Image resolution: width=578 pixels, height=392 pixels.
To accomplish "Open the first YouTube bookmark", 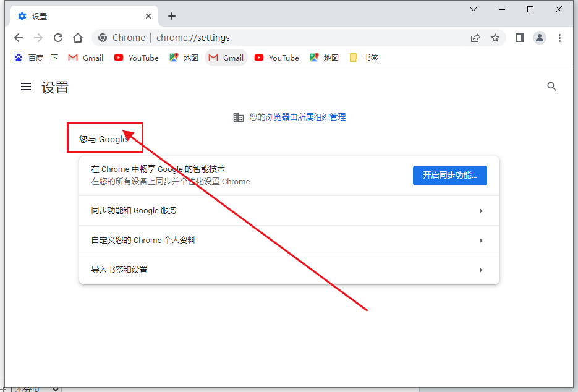I will click(137, 58).
